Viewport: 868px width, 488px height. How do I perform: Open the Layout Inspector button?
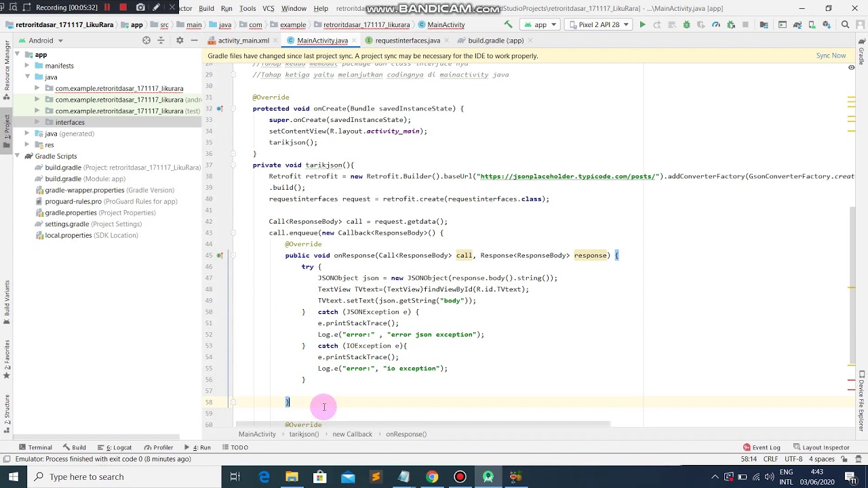[821, 447]
